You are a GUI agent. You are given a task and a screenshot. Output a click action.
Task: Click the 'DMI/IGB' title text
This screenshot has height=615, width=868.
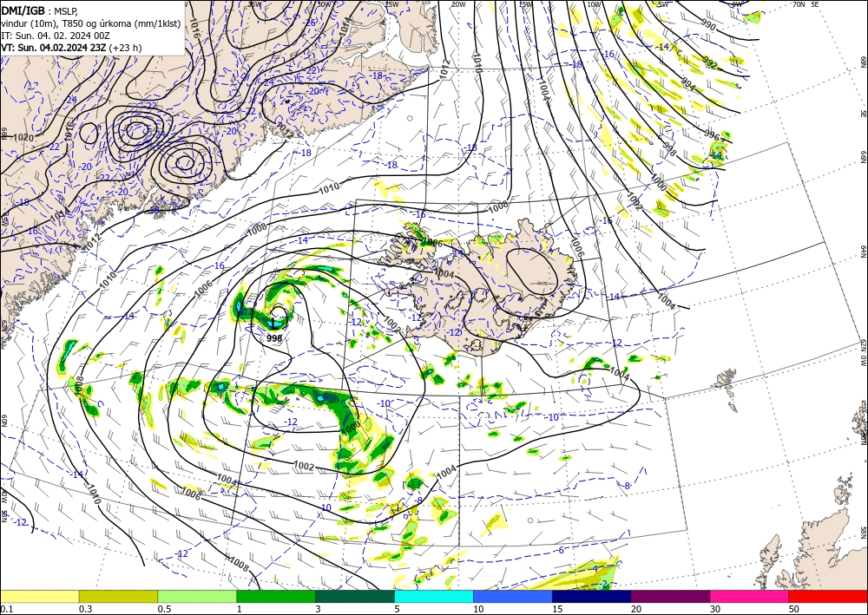click(23, 10)
